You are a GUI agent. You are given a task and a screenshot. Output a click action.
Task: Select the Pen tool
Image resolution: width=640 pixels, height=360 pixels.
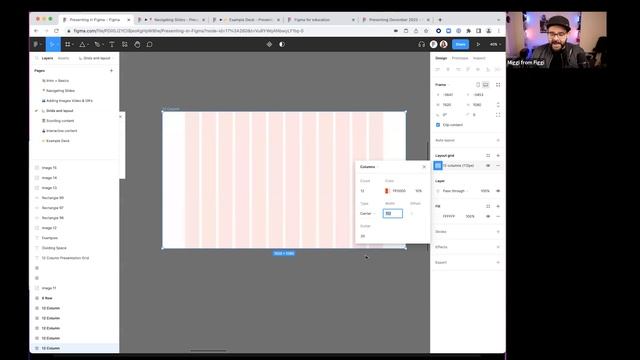coord(97,44)
